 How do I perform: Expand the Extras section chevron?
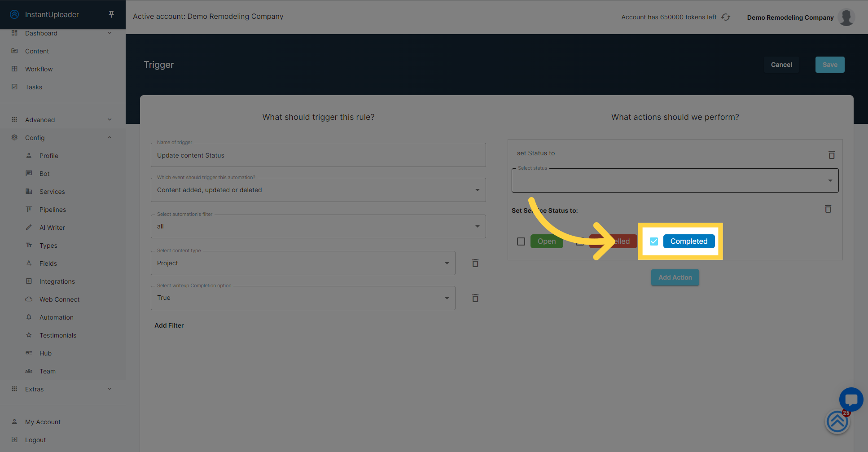(110, 389)
